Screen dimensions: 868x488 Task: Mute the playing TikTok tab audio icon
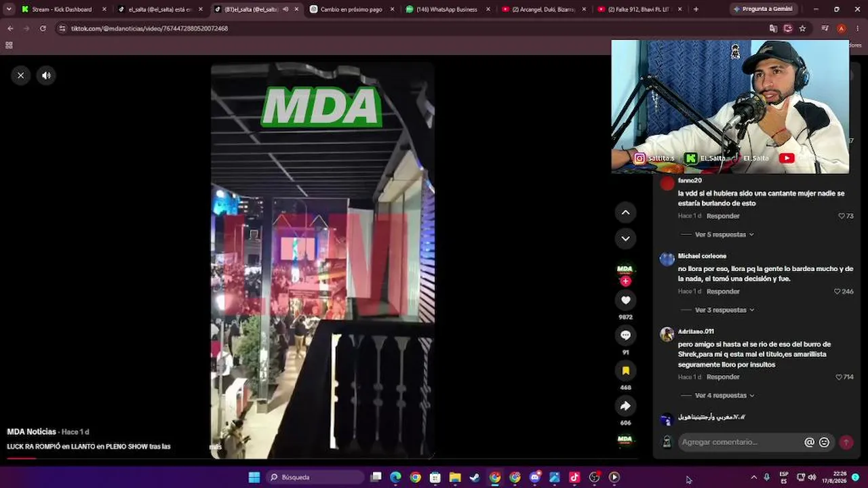(x=285, y=9)
